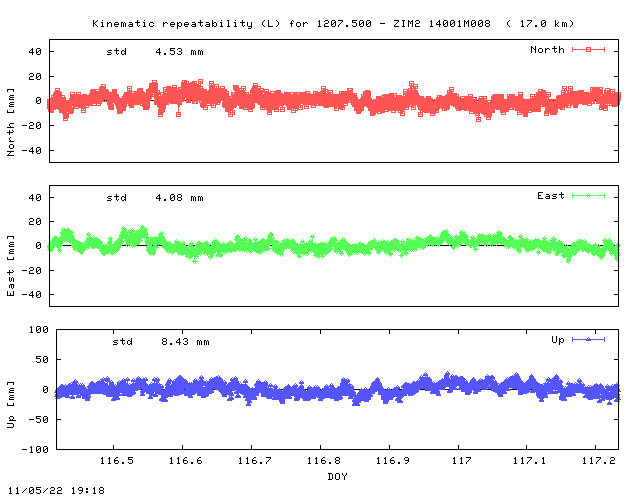
Task: Click the x-axis tick label 116.6
Action: (186, 461)
